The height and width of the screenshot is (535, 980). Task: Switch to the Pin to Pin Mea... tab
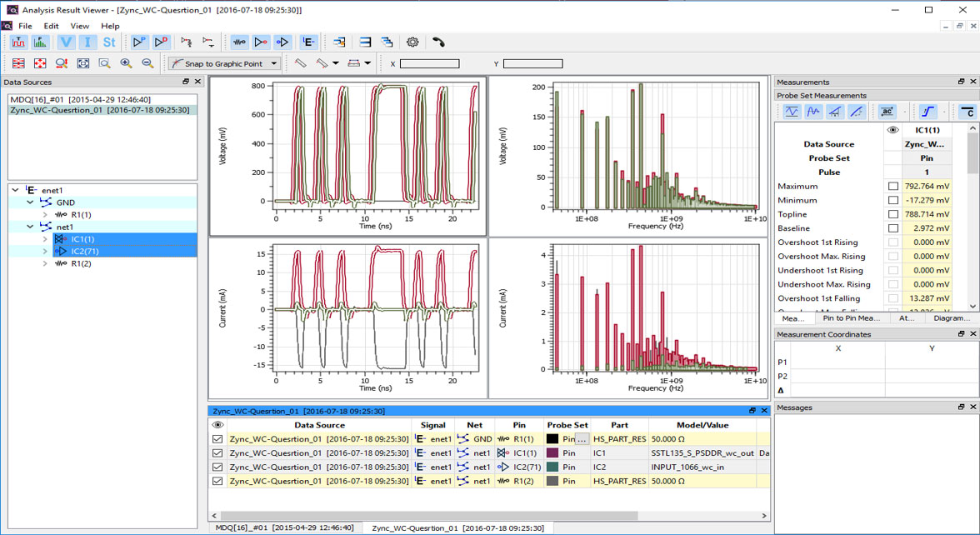pyautogui.click(x=852, y=318)
